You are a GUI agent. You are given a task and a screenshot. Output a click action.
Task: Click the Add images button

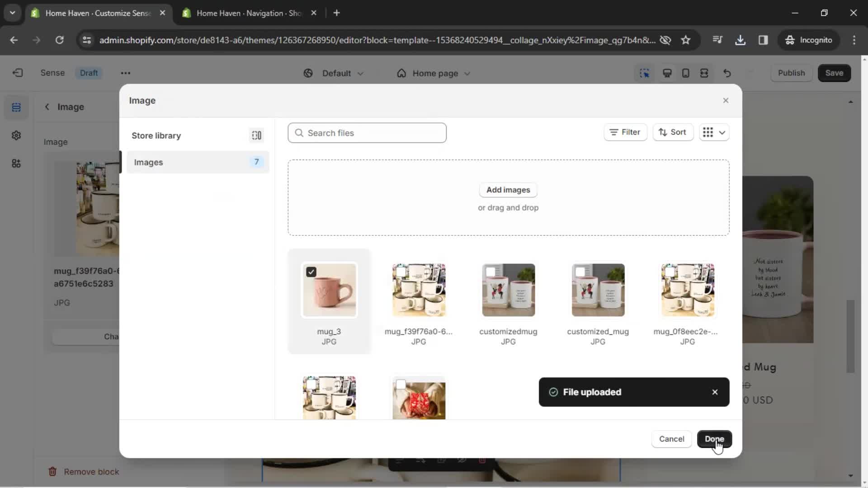pos(508,189)
